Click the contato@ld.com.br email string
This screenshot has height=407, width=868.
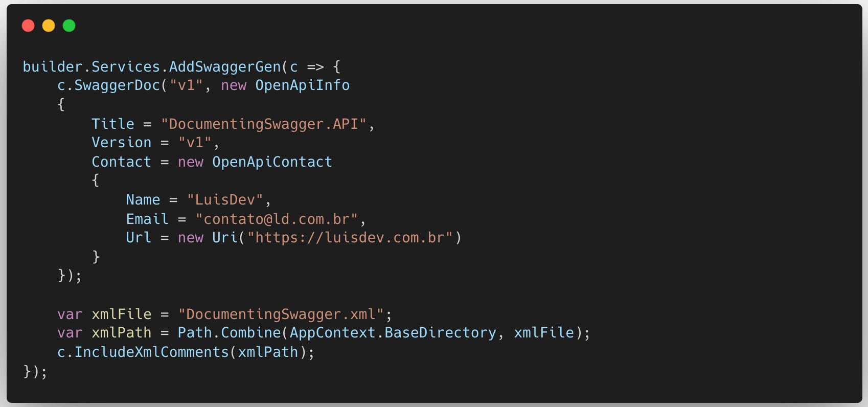[x=277, y=219]
